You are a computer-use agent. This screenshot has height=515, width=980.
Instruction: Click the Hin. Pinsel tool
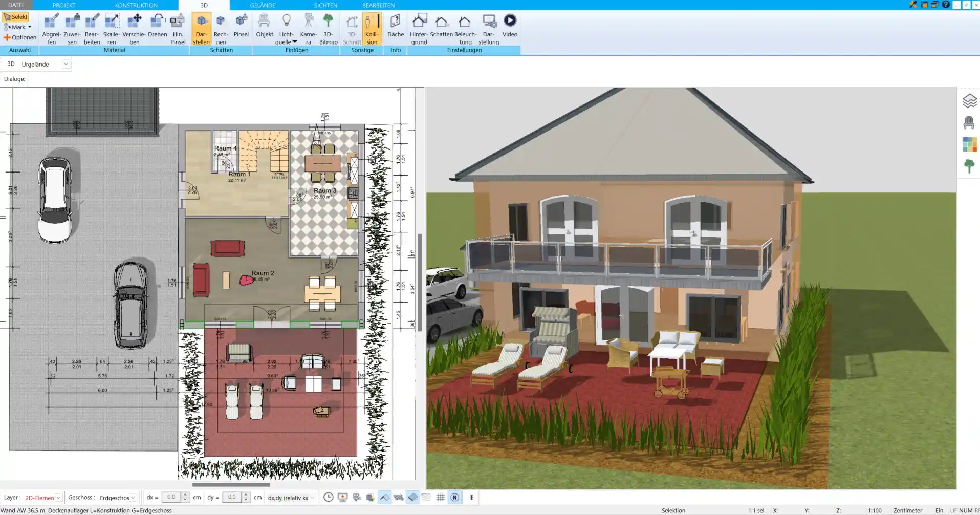pos(178,29)
